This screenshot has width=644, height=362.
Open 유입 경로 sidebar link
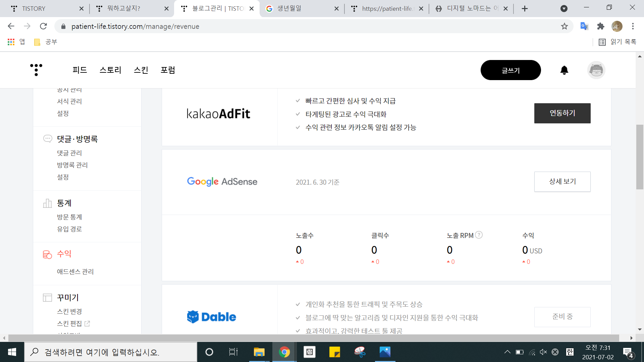pyautogui.click(x=69, y=229)
